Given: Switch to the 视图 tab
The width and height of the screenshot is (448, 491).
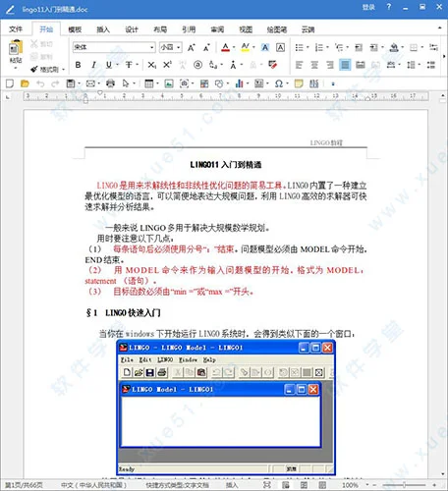Looking at the screenshot, I should (246, 29).
